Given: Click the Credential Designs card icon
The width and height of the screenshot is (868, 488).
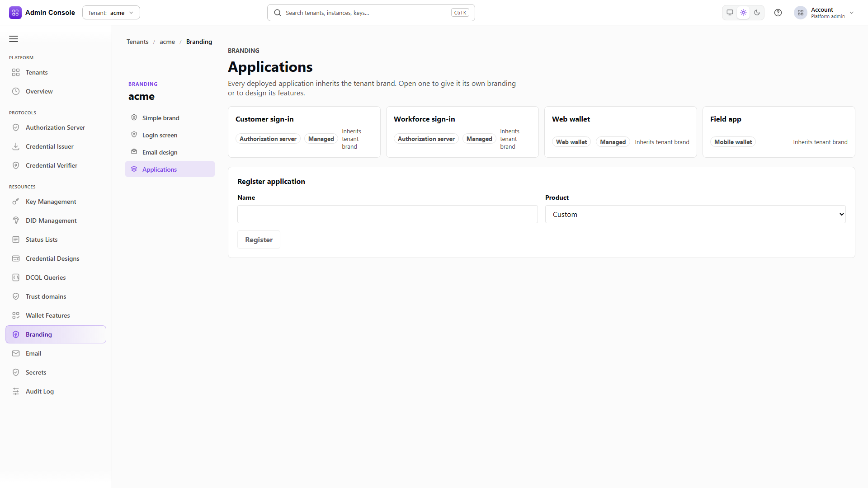Looking at the screenshot, I should click(x=16, y=258).
